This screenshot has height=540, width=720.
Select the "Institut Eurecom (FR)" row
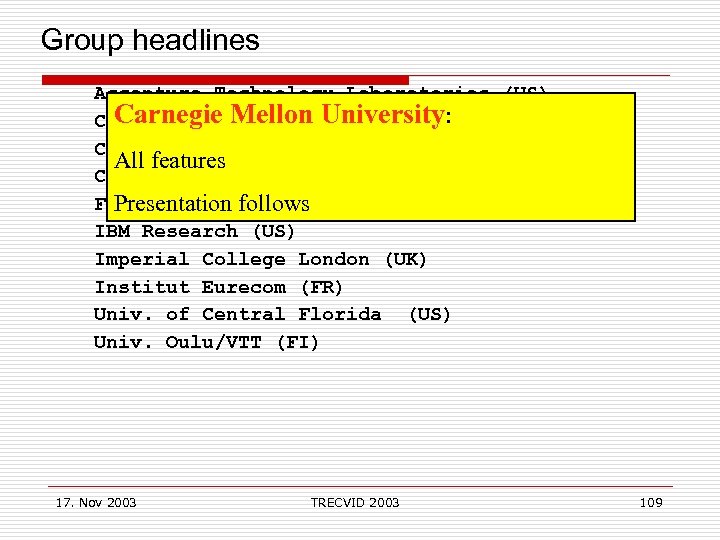coord(219,287)
